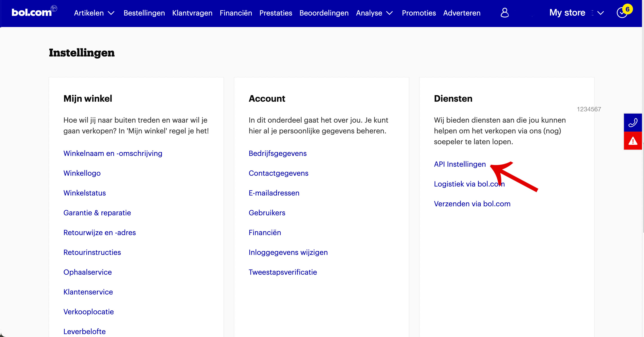Click the Retourinstructies link
Viewport: 644px width, 337px height.
[x=92, y=252]
